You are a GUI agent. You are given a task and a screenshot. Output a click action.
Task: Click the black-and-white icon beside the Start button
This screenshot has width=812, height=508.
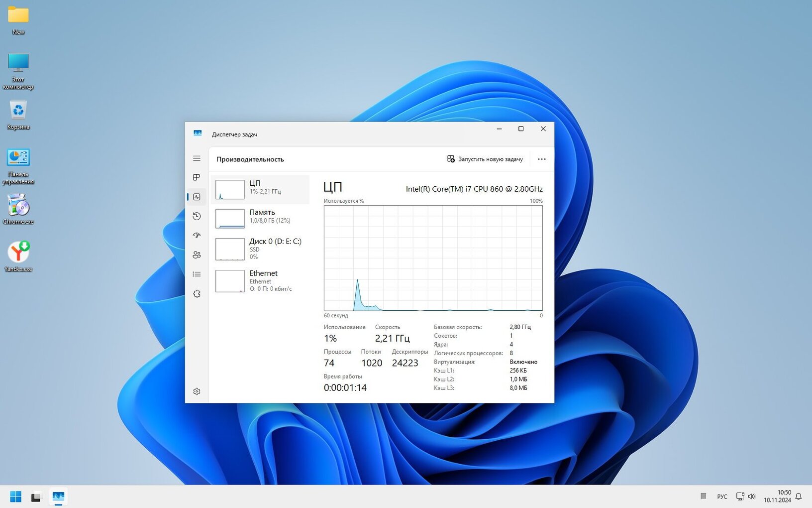tap(36, 497)
